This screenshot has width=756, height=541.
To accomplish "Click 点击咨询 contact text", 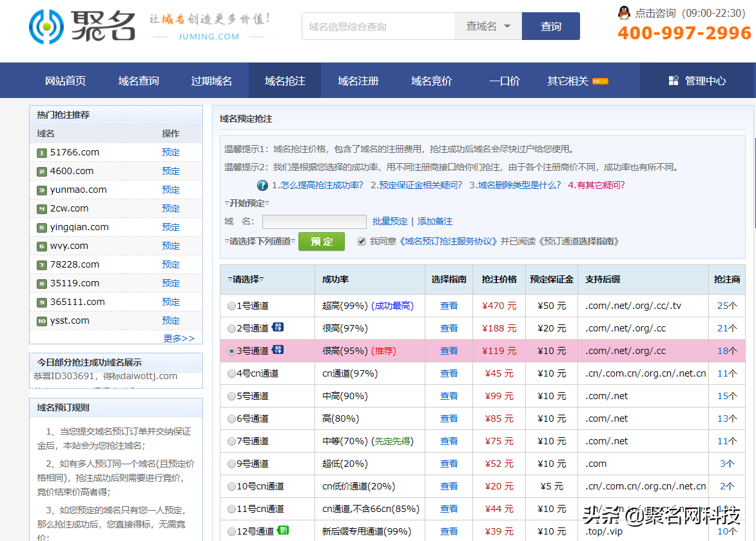I will (655, 13).
